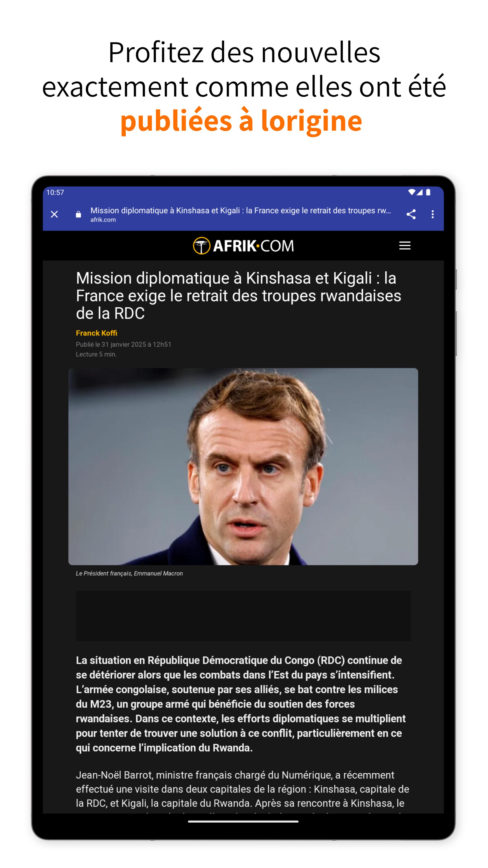Screen dimensions: 488x868
Task: Open the Emmanuel Macron article photo
Action: click(243, 466)
